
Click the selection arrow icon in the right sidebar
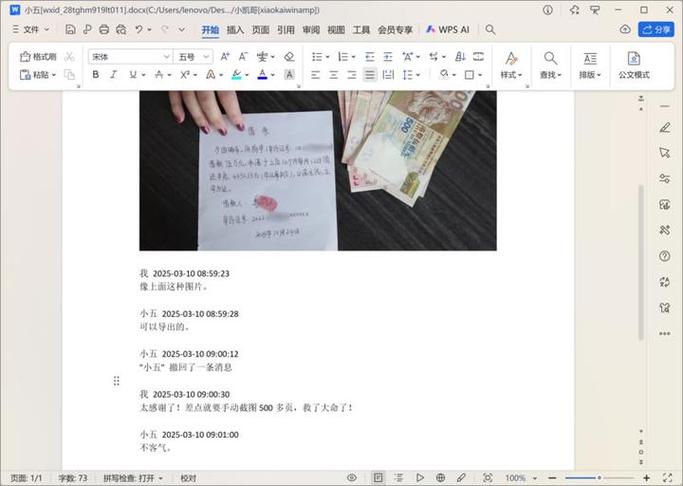665,153
